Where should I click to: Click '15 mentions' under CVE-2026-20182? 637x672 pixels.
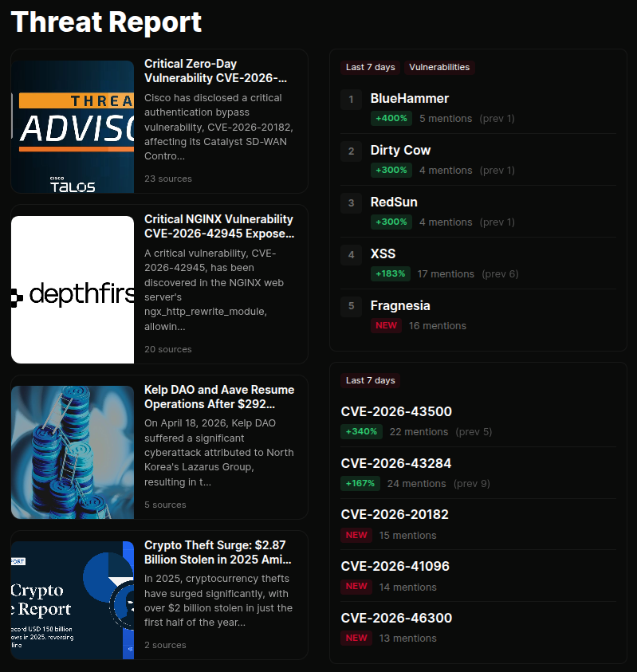[x=407, y=536]
